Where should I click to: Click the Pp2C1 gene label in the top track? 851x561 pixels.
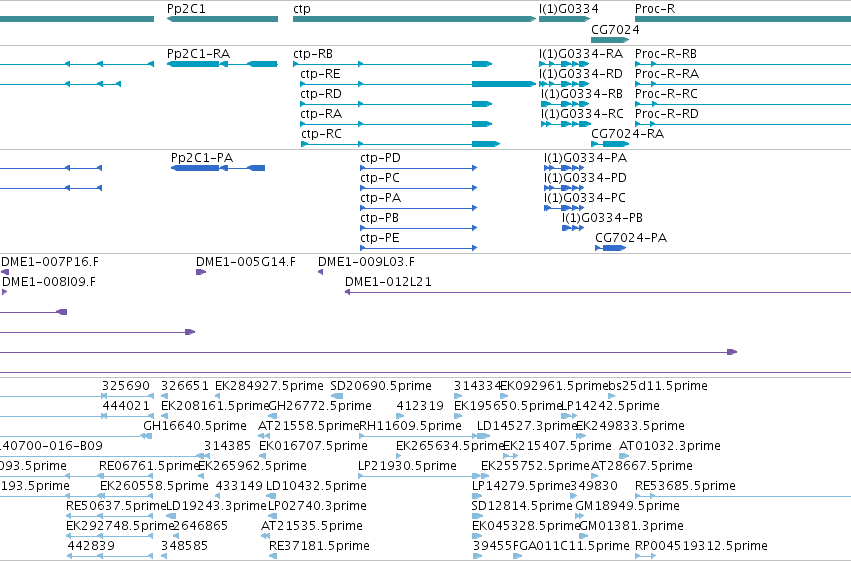[x=186, y=9]
